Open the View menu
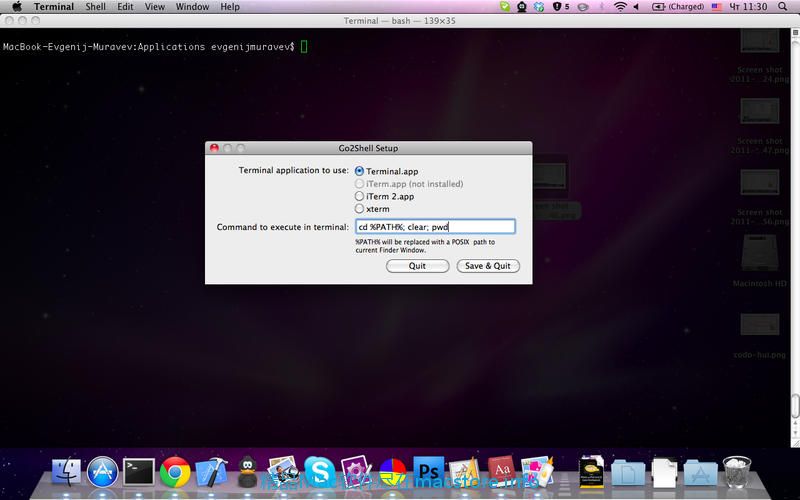The height and width of the screenshot is (500, 800). pos(155,7)
